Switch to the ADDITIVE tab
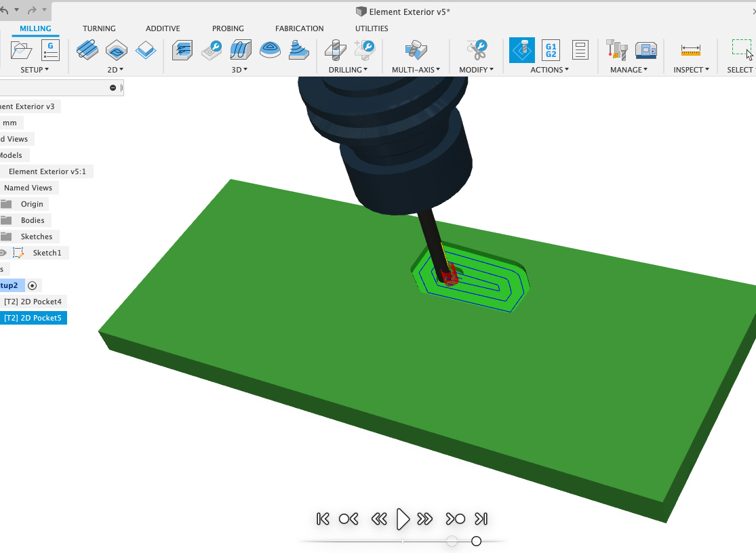Image resolution: width=756 pixels, height=553 pixels. click(163, 28)
